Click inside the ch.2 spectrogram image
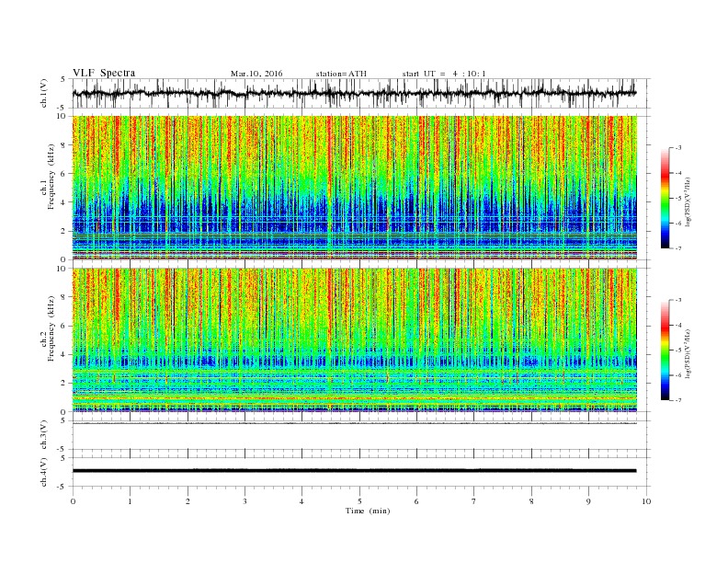This screenshot has width=728, height=563. (355, 340)
